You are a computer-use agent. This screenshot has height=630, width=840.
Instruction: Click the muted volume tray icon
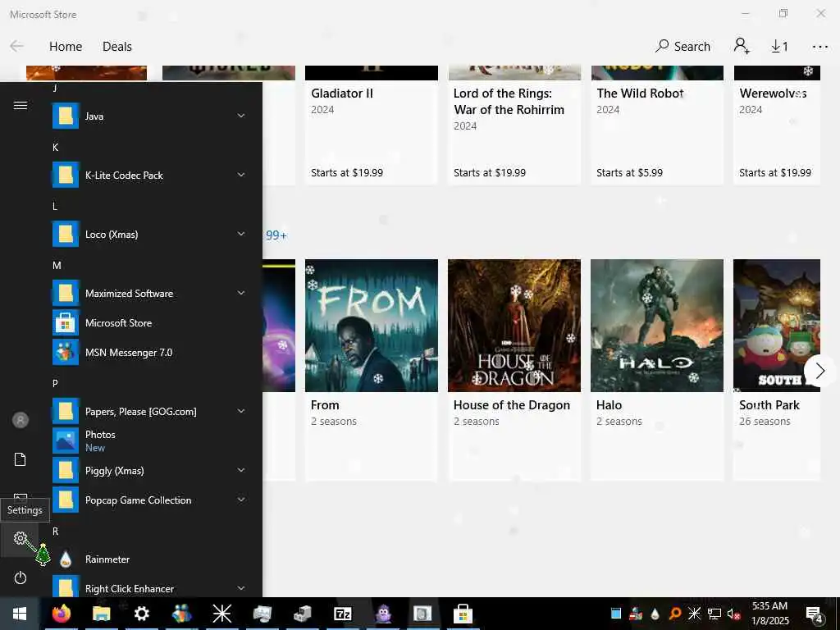[x=733, y=614]
